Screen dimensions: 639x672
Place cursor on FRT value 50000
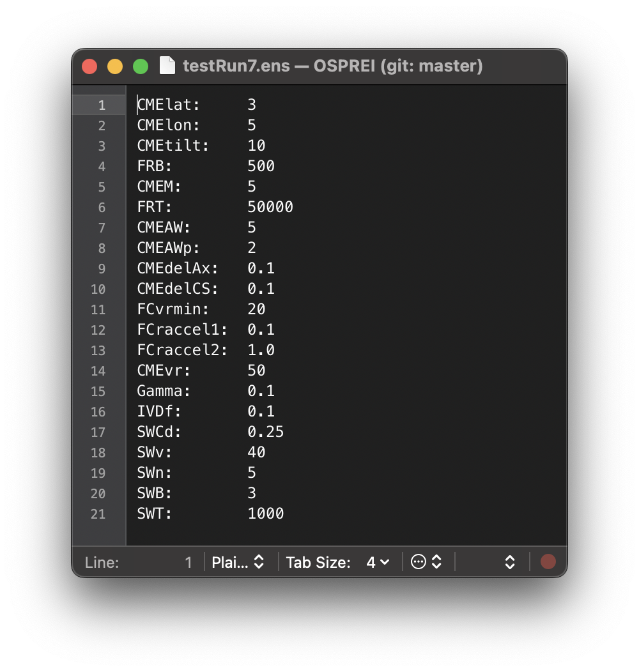pyautogui.click(x=270, y=207)
